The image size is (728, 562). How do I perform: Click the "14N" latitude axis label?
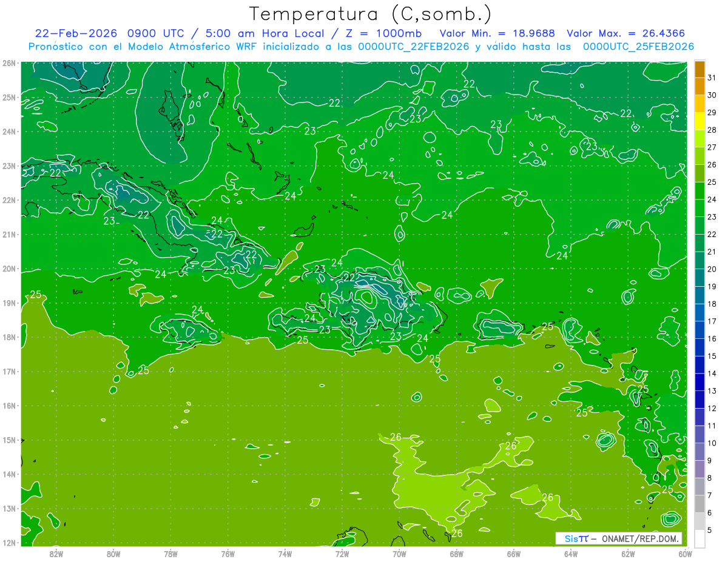[9, 473]
